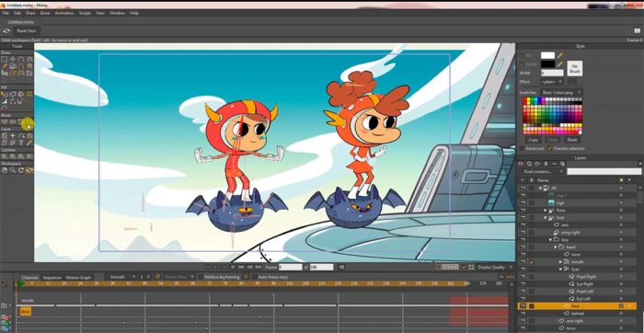The height and width of the screenshot is (333, 644).
Task: Select the Transform Layer tool in Layer section
Action: pos(4,135)
